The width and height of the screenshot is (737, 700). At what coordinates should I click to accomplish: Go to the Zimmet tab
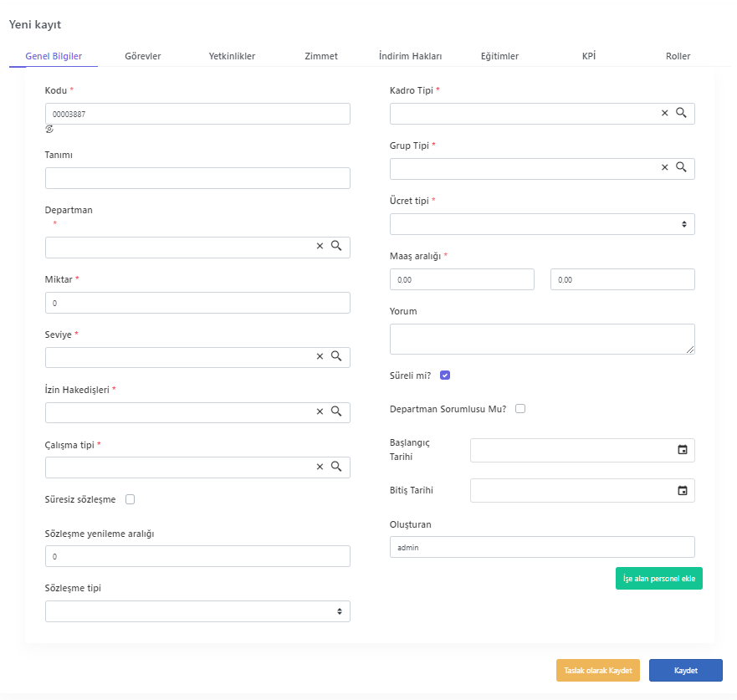point(321,56)
